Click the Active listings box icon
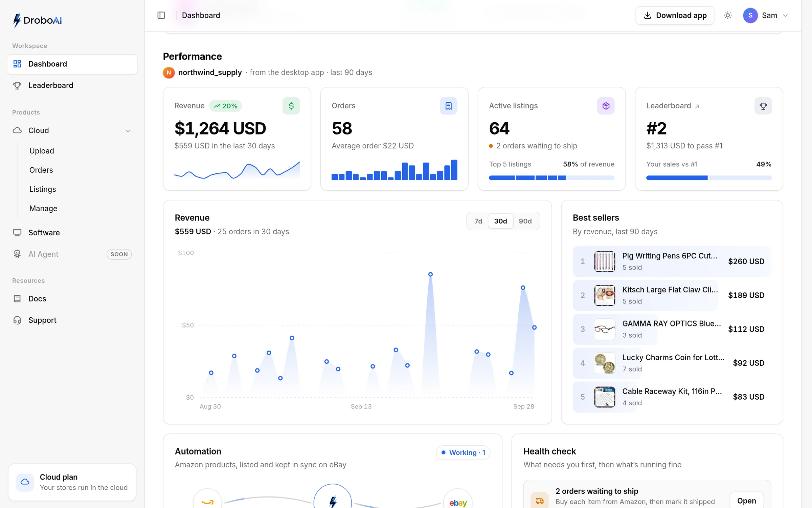Viewport: 812px width, 508px height. 606,106
